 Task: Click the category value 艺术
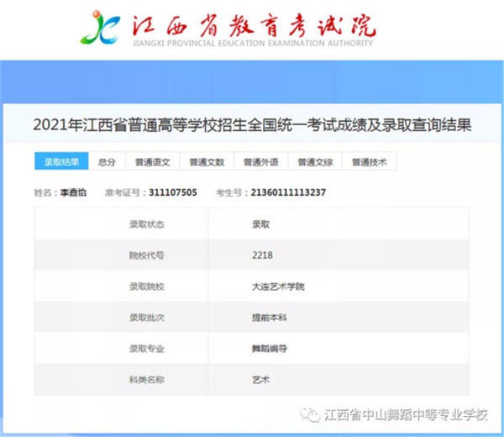coord(260,380)
